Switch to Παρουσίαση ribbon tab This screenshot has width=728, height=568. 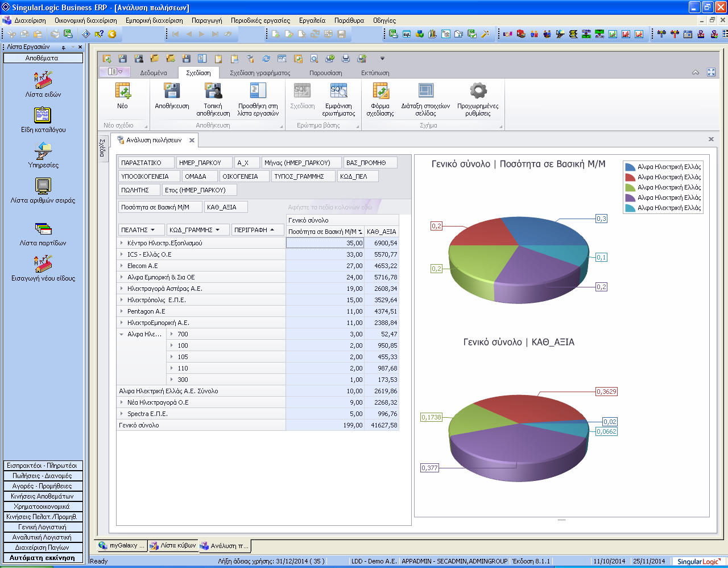(326, 73)
